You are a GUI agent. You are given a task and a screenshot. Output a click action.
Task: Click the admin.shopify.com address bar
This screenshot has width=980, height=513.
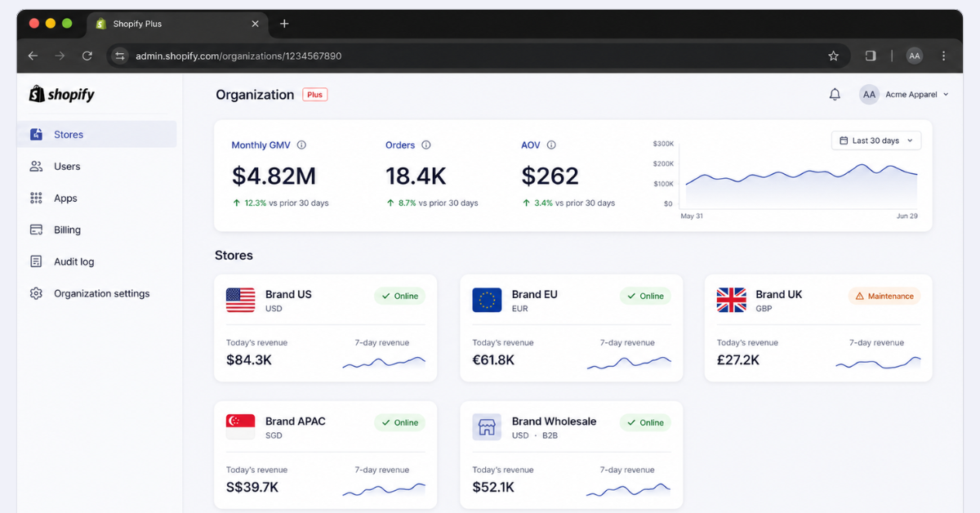480,56
